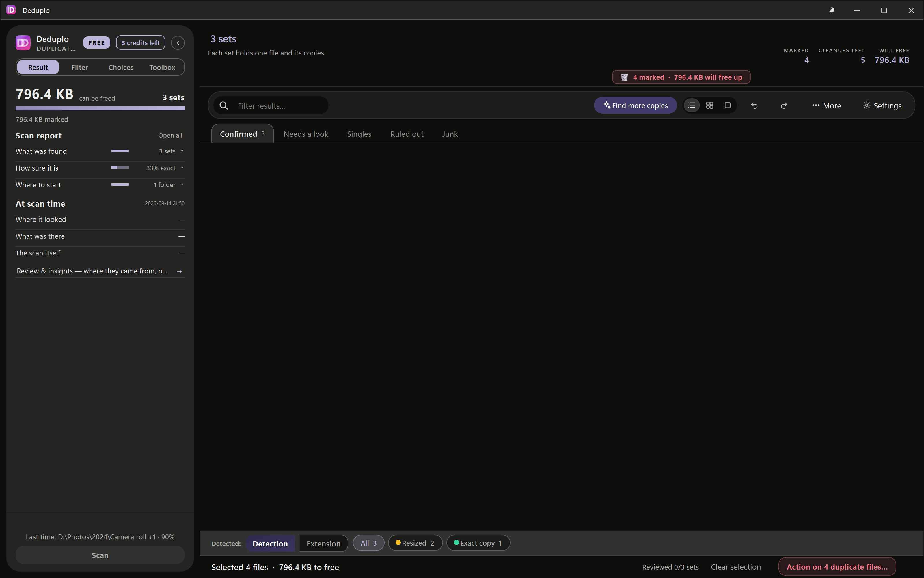The height and width of the screenshot is (578, 924).
Task: Switch to the Result tab
Action: [x=38, y=67]
